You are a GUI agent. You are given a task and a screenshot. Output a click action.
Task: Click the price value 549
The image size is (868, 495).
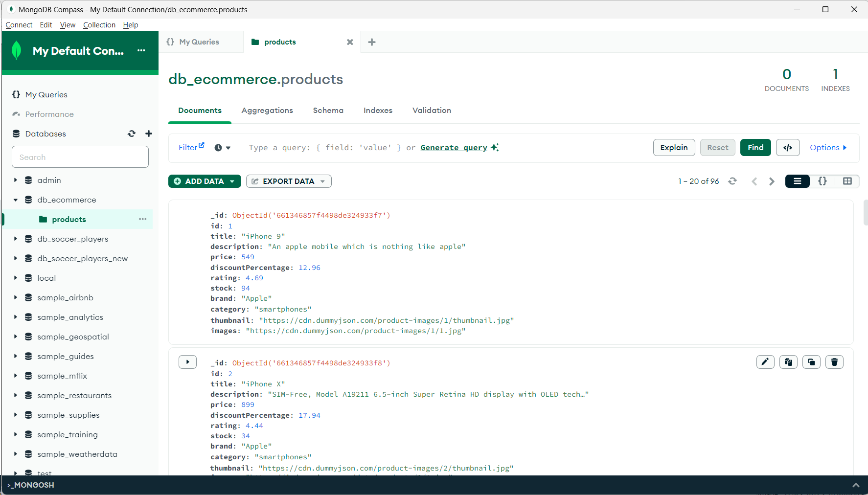click(248, 257)
